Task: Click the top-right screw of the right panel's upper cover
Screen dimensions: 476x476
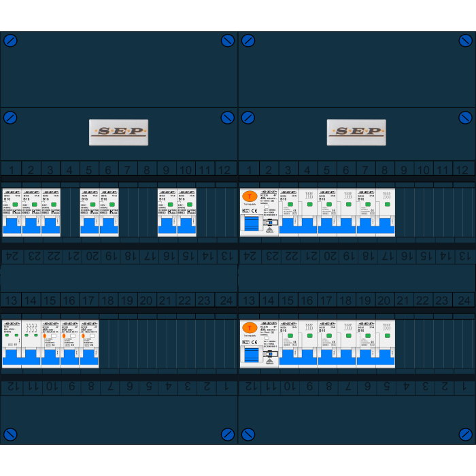Action: pyautogui.click(x=465, y=40)
